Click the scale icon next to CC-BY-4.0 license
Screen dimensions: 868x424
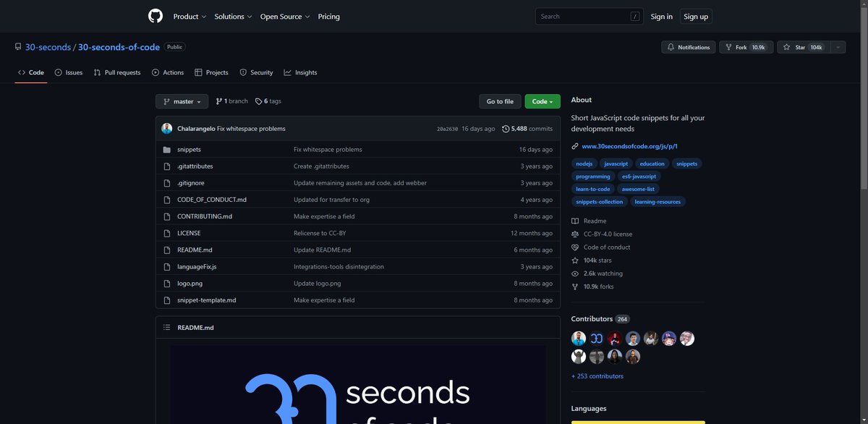tap(574, 234)
